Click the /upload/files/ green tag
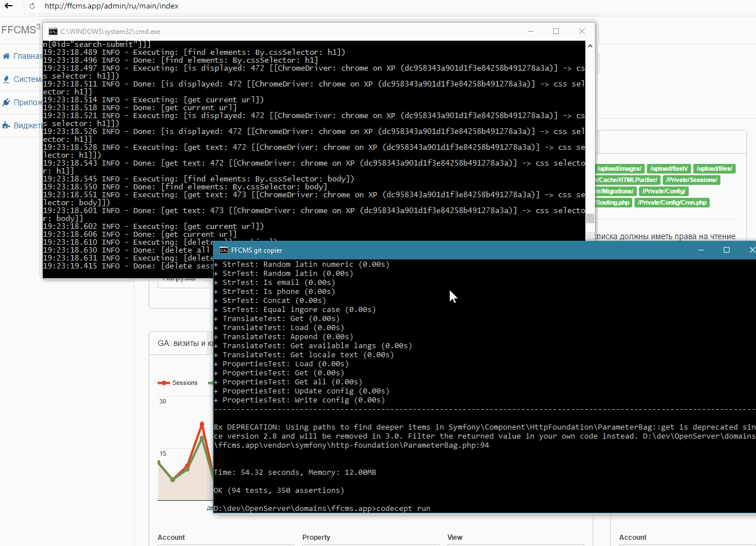 click(714, 168)
